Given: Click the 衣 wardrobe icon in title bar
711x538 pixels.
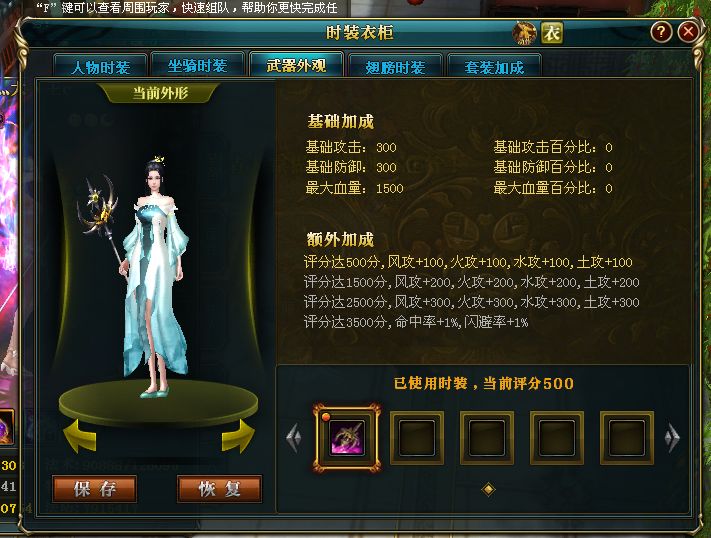Looking at the screenshot, I should (552, 33).
